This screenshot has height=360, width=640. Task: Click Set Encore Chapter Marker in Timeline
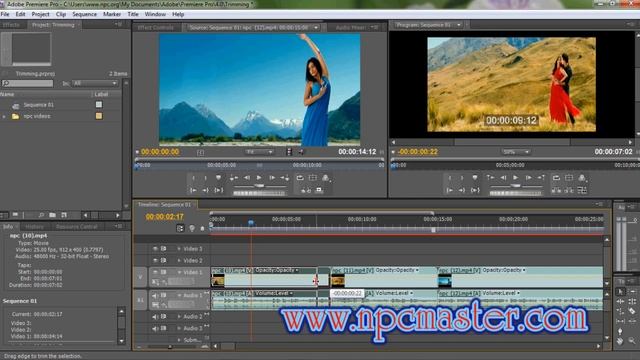[x=191, y=228]
